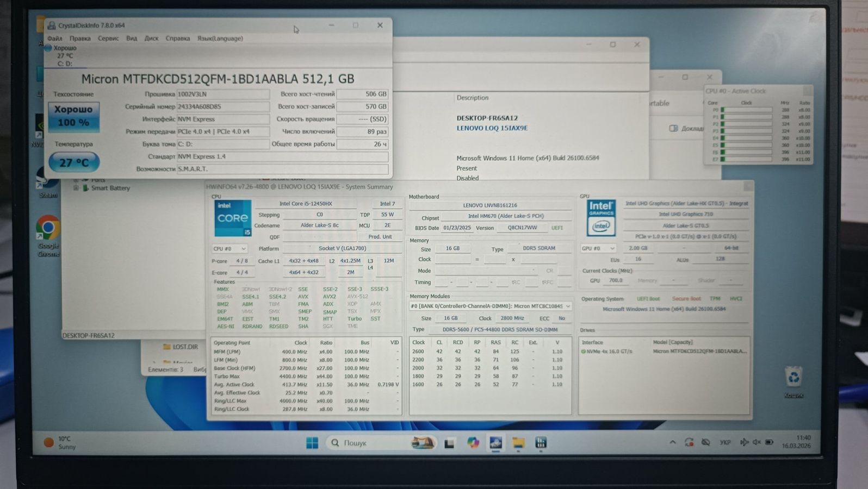
Task: Open Google Chrome from the desktop
Action: click(48, 229)
